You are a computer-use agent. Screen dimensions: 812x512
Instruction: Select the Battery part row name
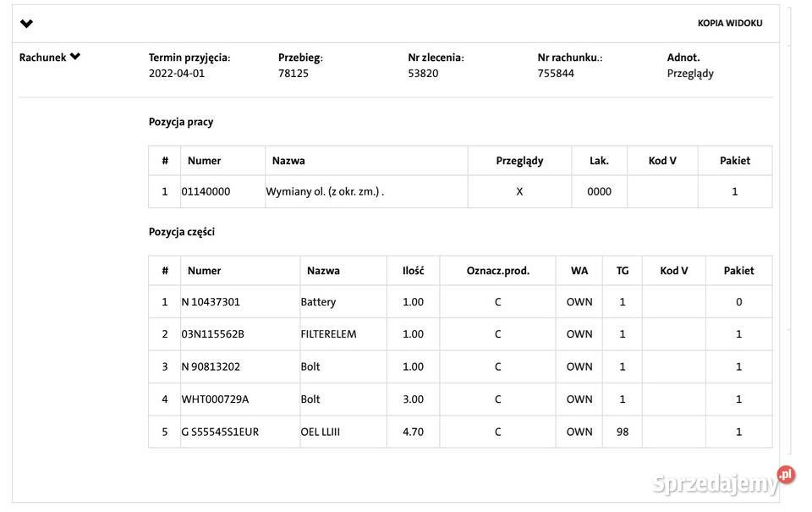pos(318,302)
